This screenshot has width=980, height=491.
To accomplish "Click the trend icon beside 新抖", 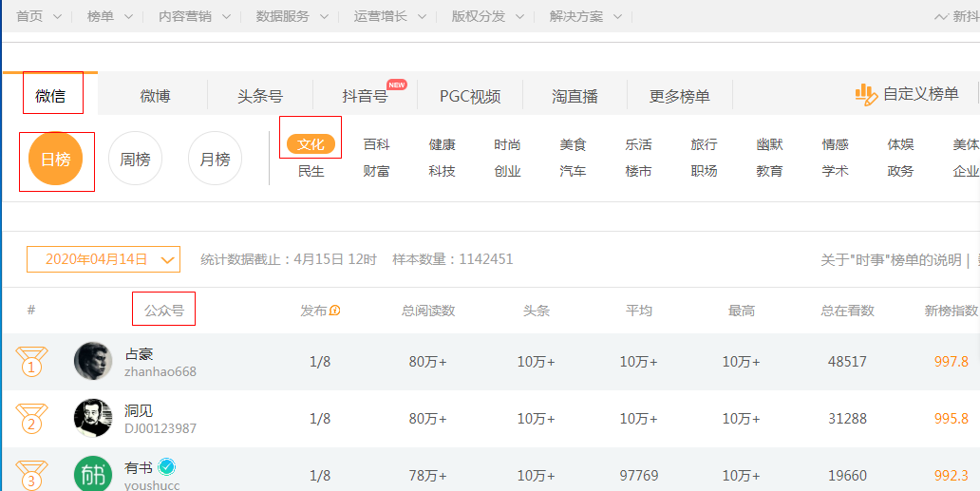I will tap(941, 17).
